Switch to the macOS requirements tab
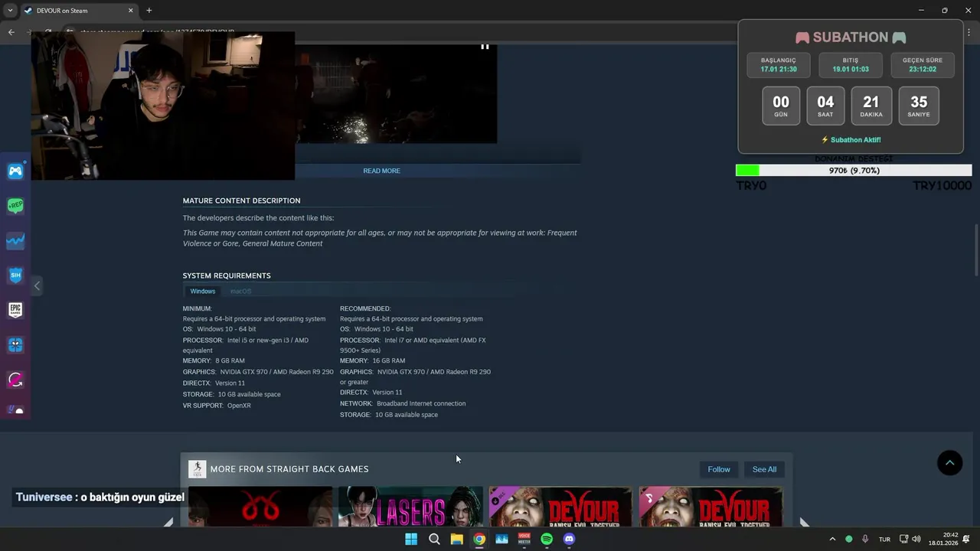The height and width of the screenshot is (551, 980). point(240,291)
